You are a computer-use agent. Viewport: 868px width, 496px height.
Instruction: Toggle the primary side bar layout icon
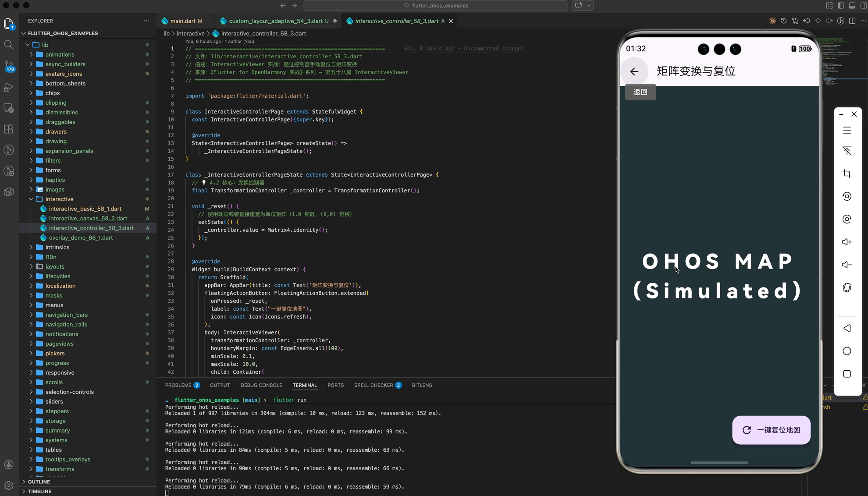point(840,6)
